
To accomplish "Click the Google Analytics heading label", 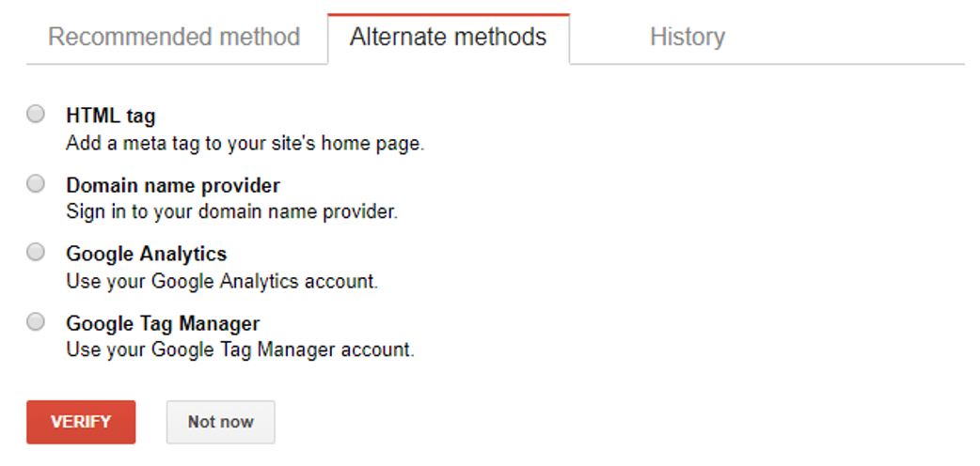I will point(147,255).
